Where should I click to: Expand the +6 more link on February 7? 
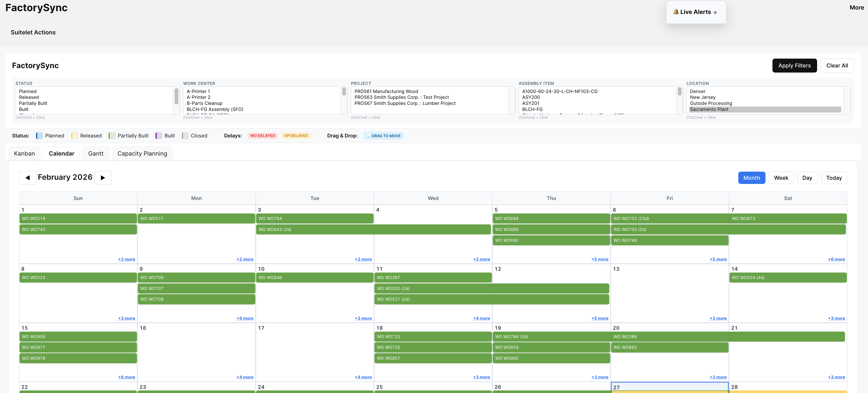coord(837,259)
